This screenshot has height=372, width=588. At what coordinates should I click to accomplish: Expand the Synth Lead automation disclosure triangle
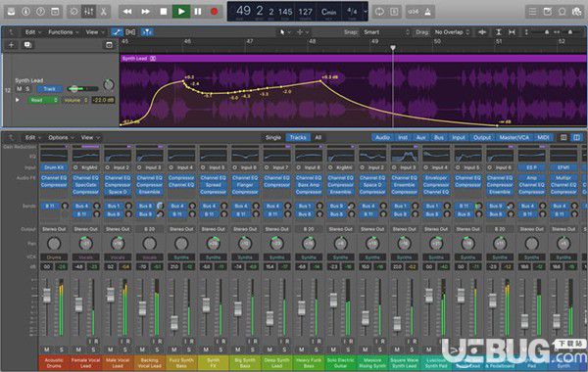click(18, 100)
